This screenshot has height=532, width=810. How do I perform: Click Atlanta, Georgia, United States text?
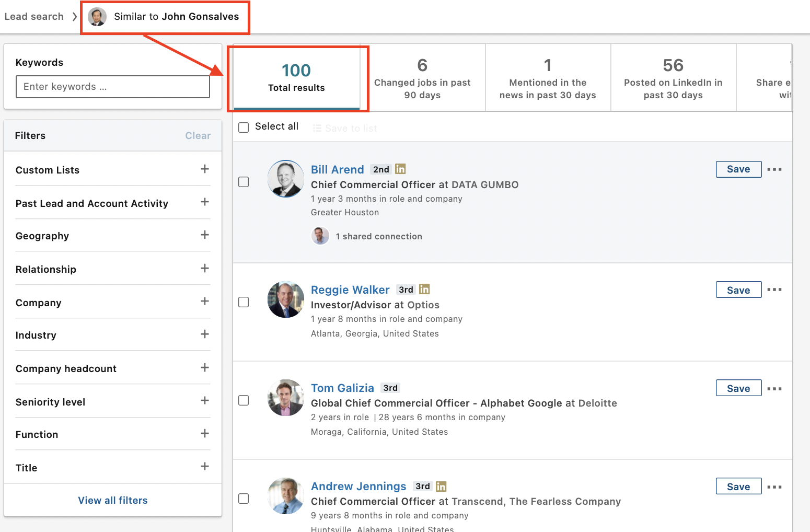tap(375, 333)
